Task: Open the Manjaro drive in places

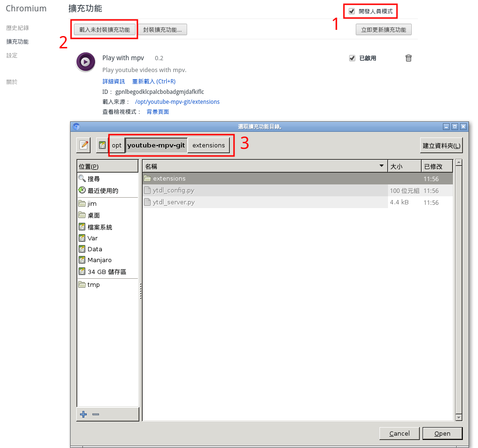Action: coord(108,260)
